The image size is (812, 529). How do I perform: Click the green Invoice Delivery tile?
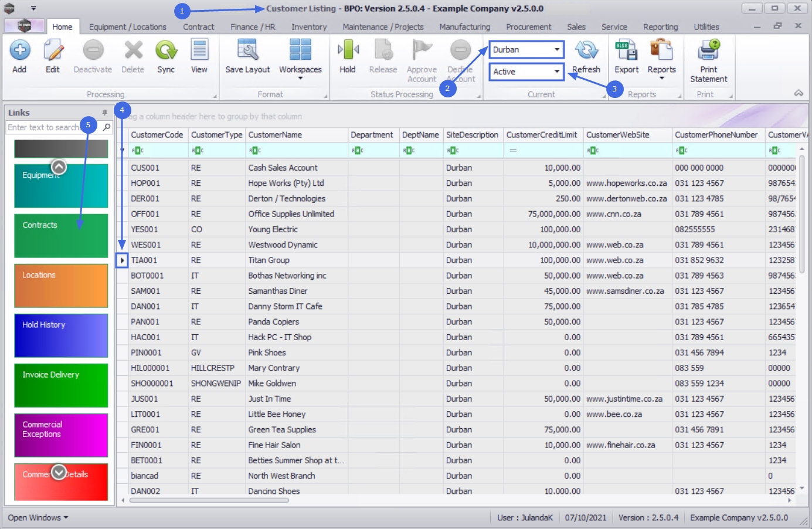click(x=61, y=385)
